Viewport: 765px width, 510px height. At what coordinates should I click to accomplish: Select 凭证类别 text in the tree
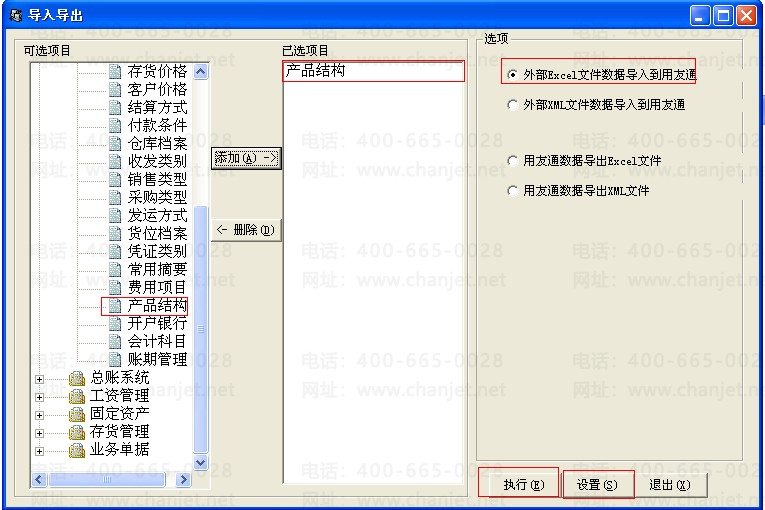click(x=157, y=252)
